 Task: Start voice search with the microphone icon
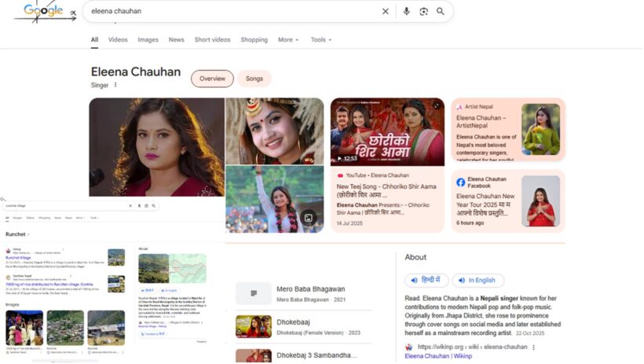(x=407, y=12)
